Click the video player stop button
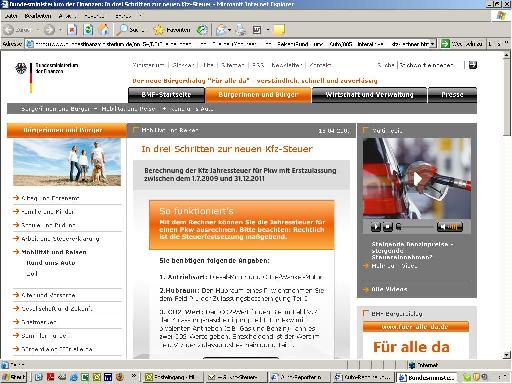512x384 pixels. click(387, 227)
